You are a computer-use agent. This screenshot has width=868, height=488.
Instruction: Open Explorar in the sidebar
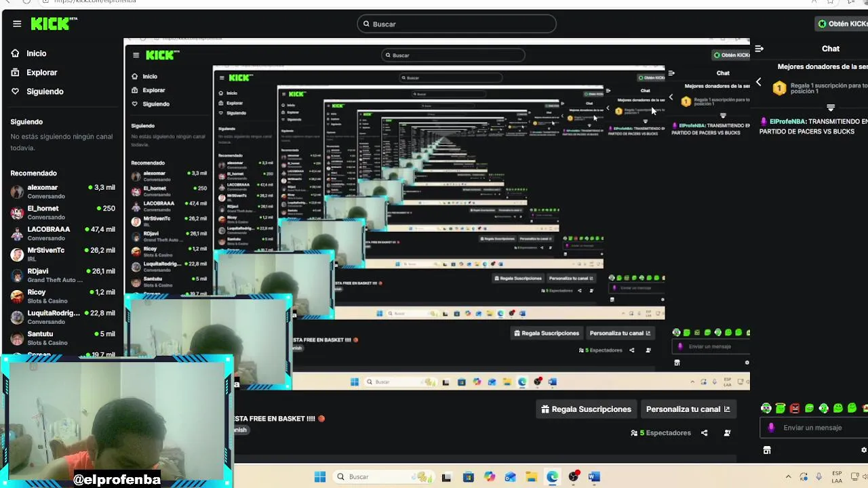[41, 73]
